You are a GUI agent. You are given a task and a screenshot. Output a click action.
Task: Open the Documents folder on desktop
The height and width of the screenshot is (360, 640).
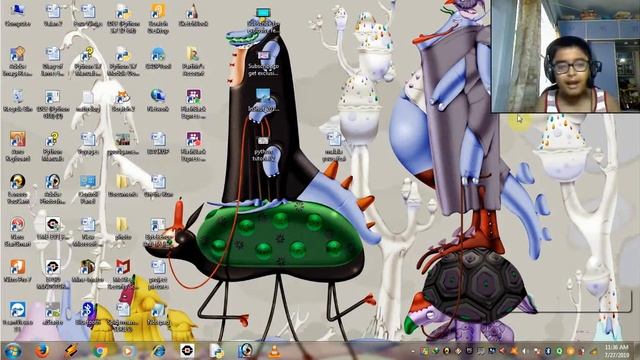pos(123,186)
